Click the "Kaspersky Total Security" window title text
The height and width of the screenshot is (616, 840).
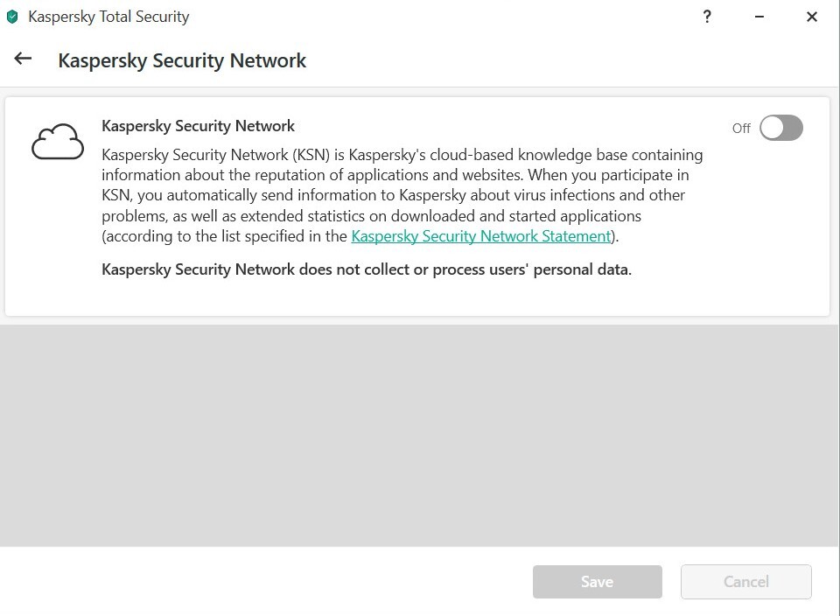108,17
